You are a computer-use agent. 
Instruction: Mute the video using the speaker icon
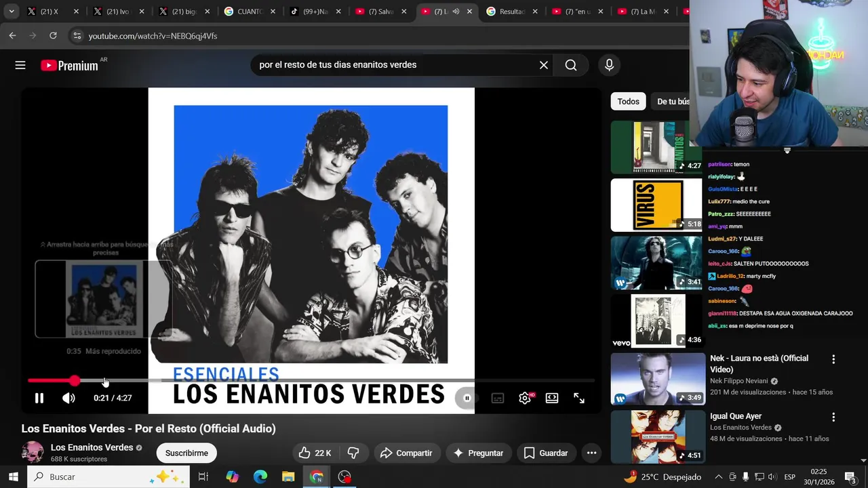click(68, 398)
